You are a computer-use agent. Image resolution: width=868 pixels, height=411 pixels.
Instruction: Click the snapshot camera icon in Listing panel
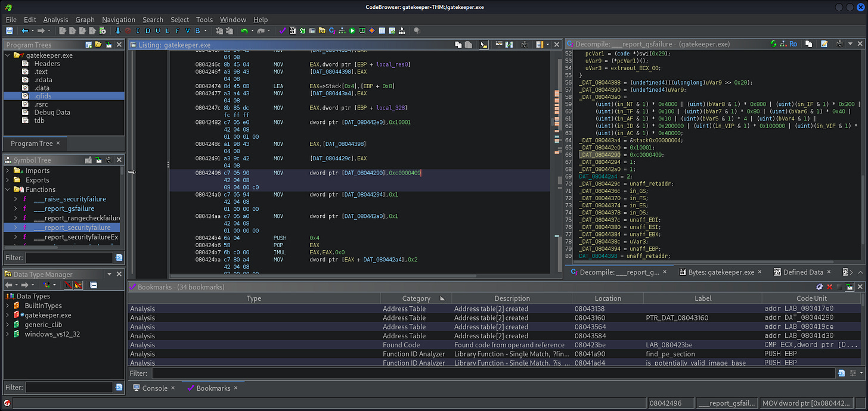coord(525,45)
